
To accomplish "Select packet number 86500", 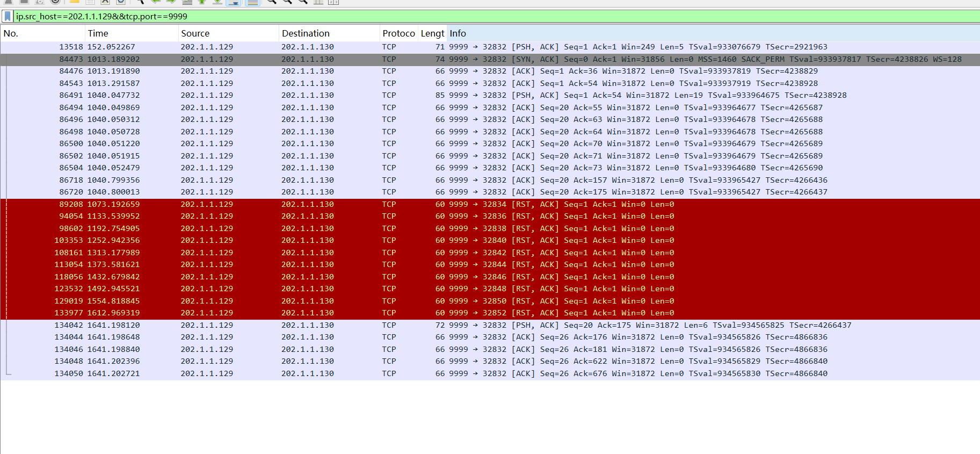I will click(490, 144).
